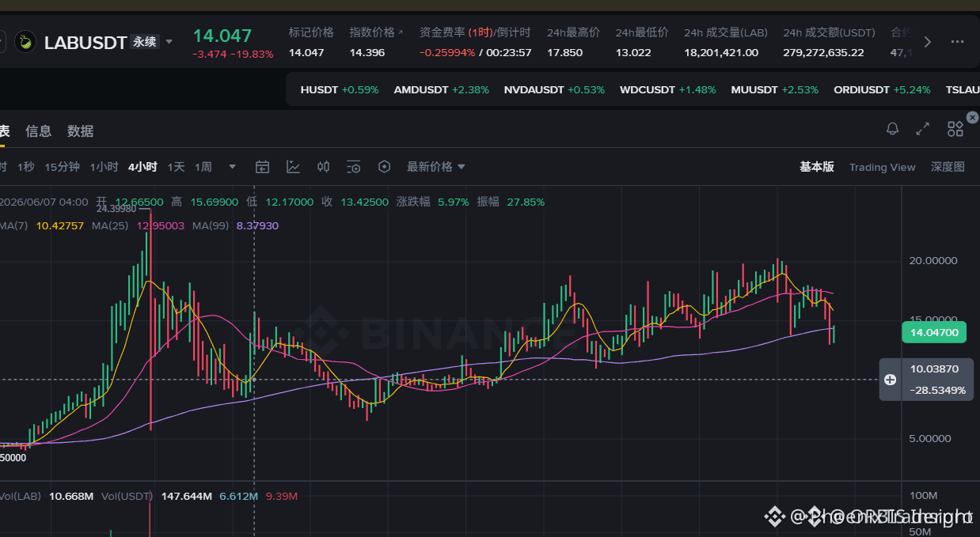Viewport: 980px width, 537px height.
Task: Click the LABUSDT coin logo icon
Action: click(25, 42)
